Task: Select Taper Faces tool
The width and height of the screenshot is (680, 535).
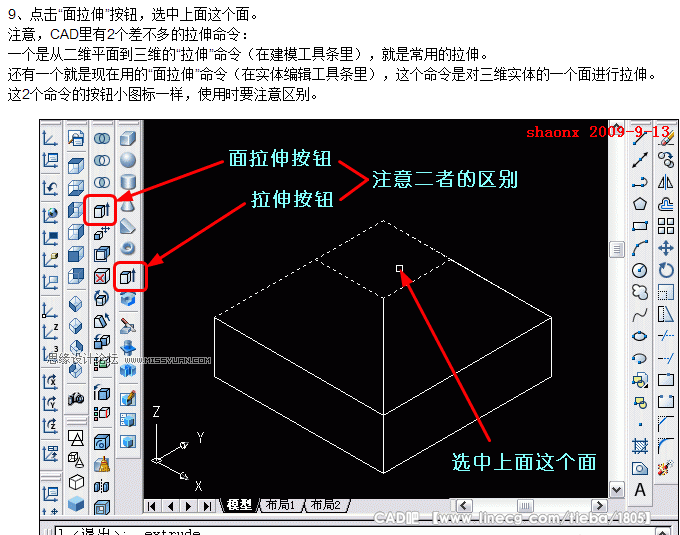Action: pos(102,320)
